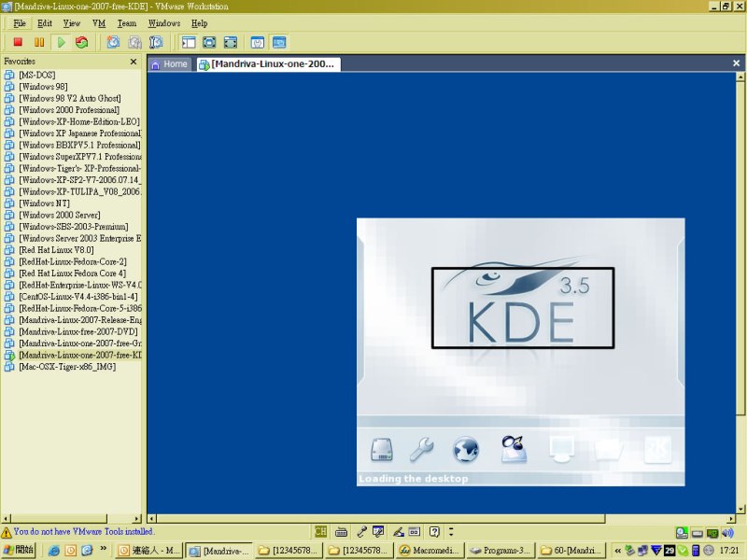The height and width of the screenshot is (560, 747).
Task: Click the hard disk device icon in VMware status bar
Action: (x=698, y=533)
